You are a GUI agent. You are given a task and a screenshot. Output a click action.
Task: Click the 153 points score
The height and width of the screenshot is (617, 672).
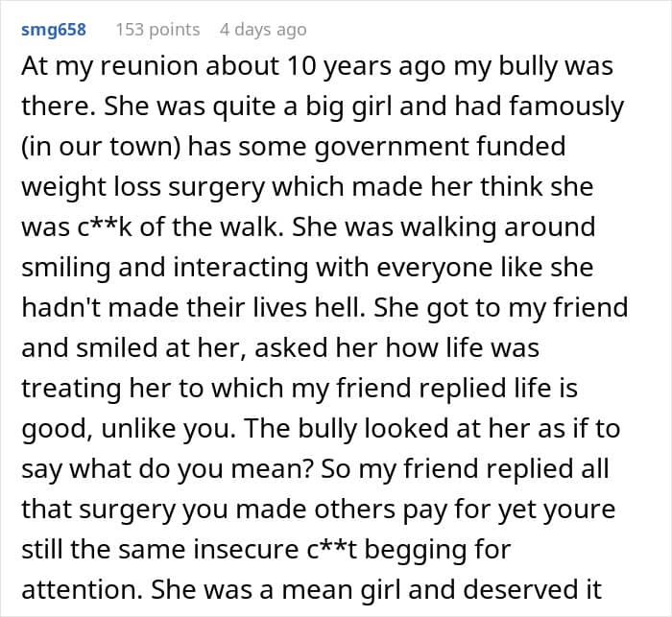(x=157, y=30)
